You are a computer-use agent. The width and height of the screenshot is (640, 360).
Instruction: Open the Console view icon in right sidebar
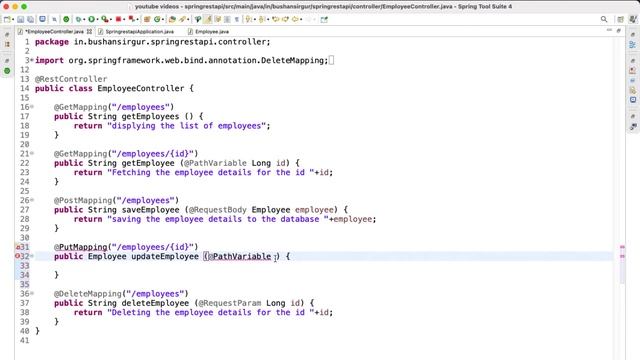633,100
